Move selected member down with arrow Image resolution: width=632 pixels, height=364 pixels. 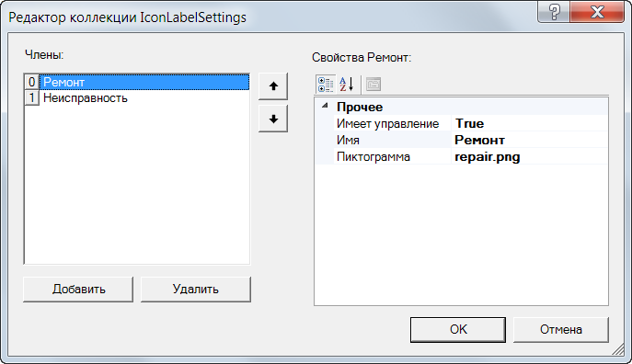[x=273, y=119]
